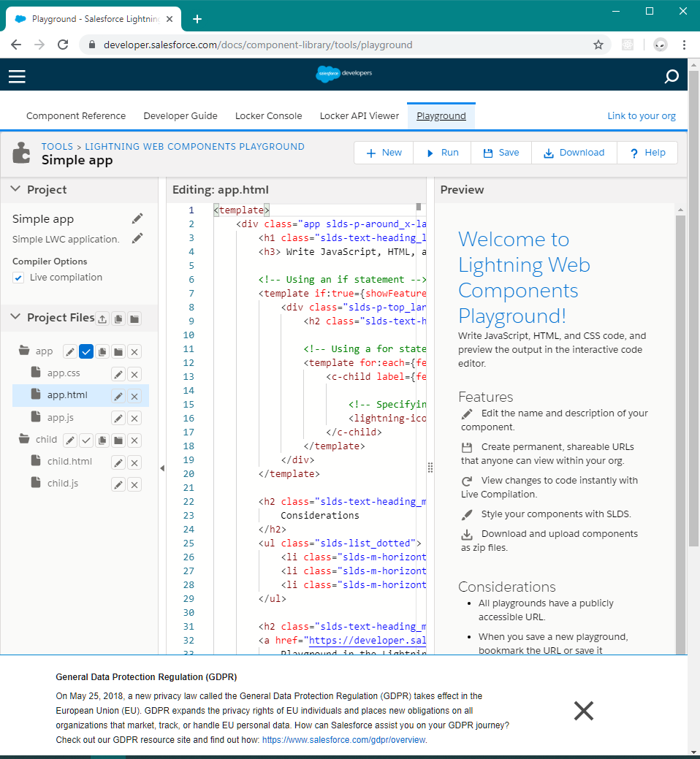Select the Playground tab
The width and height of the screenshot is (700, 759).
[x=441, y=115]
